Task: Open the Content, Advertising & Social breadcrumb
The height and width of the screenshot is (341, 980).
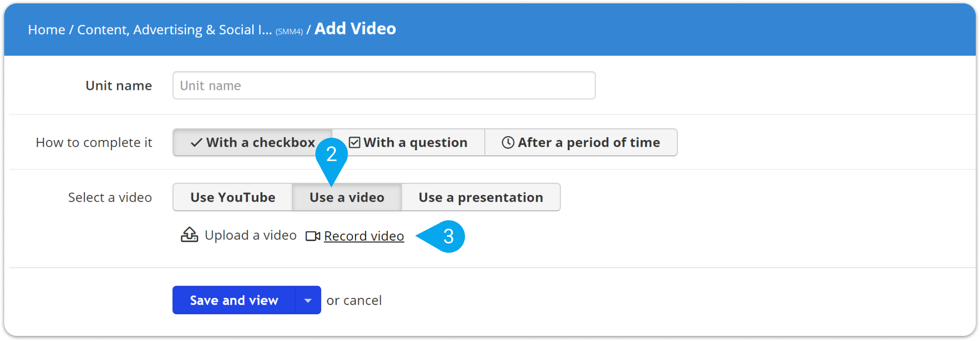Action: tap(174, 30)
